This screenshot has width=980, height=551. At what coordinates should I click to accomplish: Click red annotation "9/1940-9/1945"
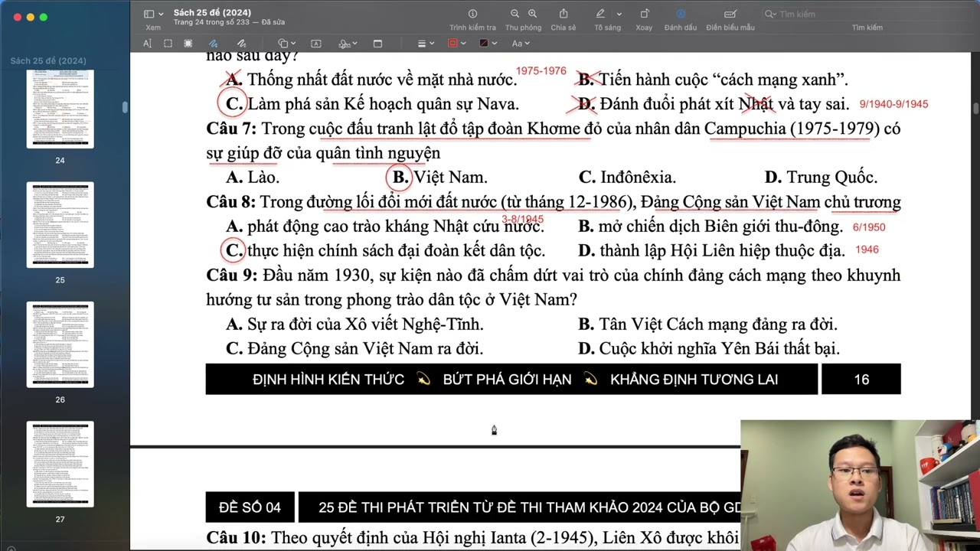(x=893, y=104)
